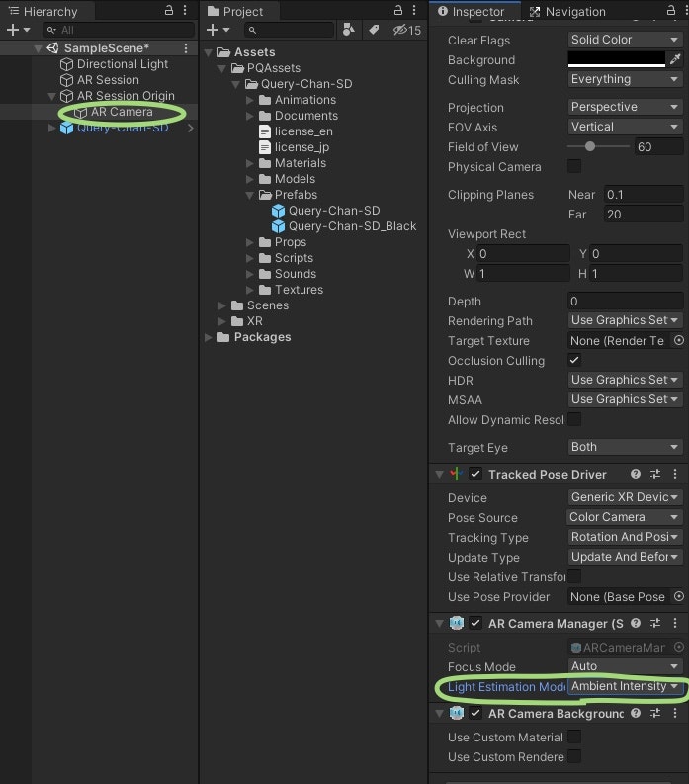
Task: Expand the Animations folder
Action: tap(250, 100)
